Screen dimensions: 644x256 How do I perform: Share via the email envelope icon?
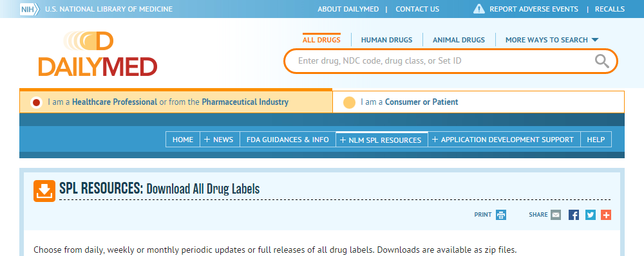pos(556,215)
